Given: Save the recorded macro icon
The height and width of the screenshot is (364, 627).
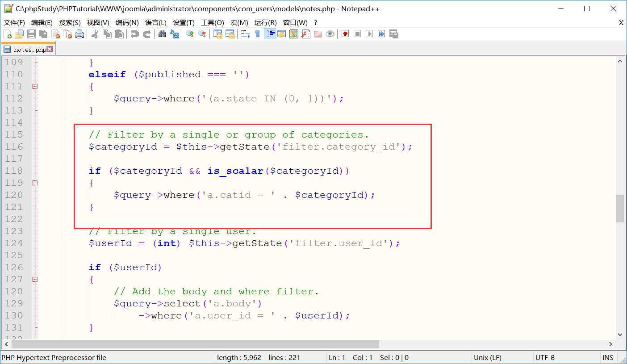Looking at the screenshot, I should 393,34.
